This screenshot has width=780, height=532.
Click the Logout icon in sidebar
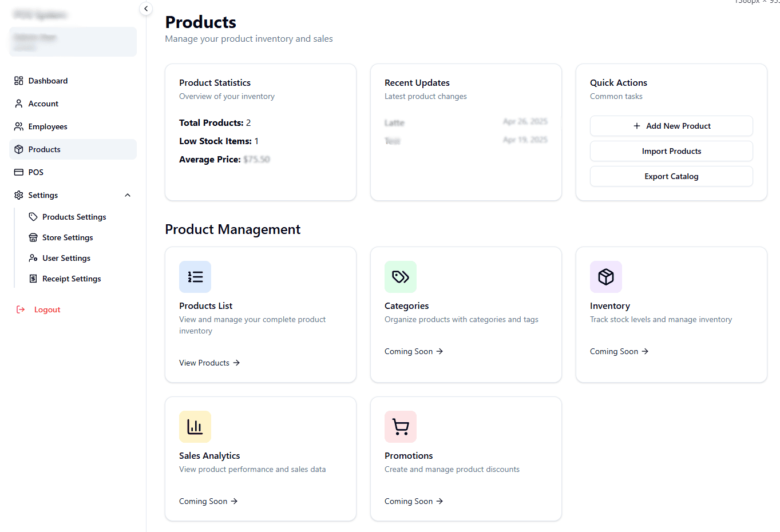click(21, 309)
